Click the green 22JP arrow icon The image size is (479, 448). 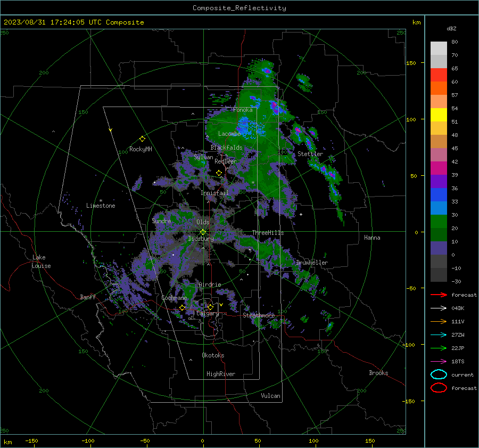pos(439,348)
